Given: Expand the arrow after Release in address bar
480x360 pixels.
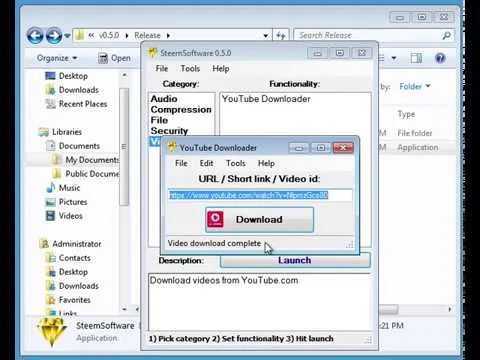Looking at the screenshot, I should tap(168, 35).
